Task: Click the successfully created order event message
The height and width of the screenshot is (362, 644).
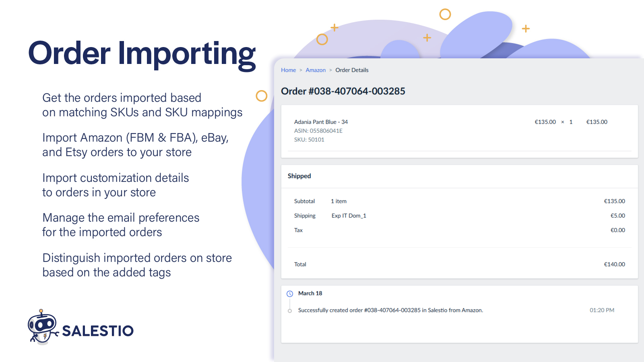Action: coord(390,310)
